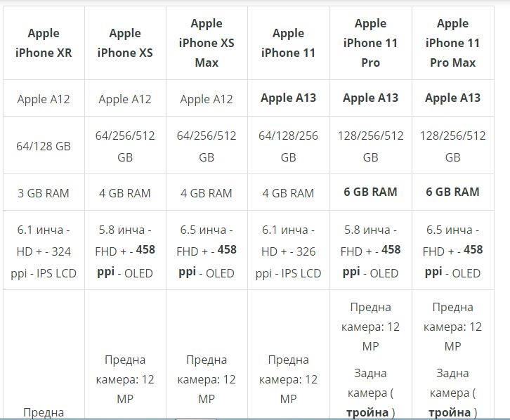The height and width of the screenshot is (420, 510).
Task: Select 4 GB RAM in iPhone XS Max column
Action: click(207, 192)
